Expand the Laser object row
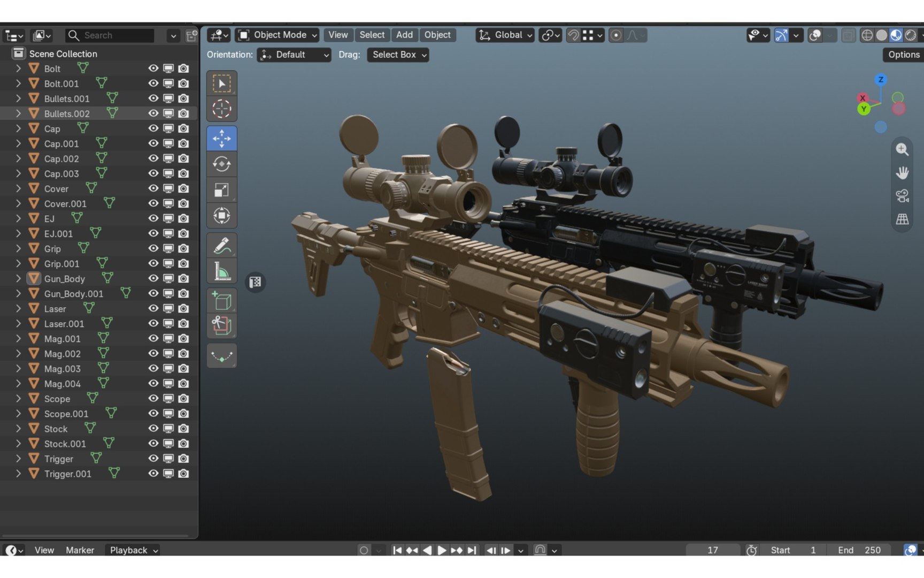Image resolution: width=924 pixels, height=578 pixels. 18,308
